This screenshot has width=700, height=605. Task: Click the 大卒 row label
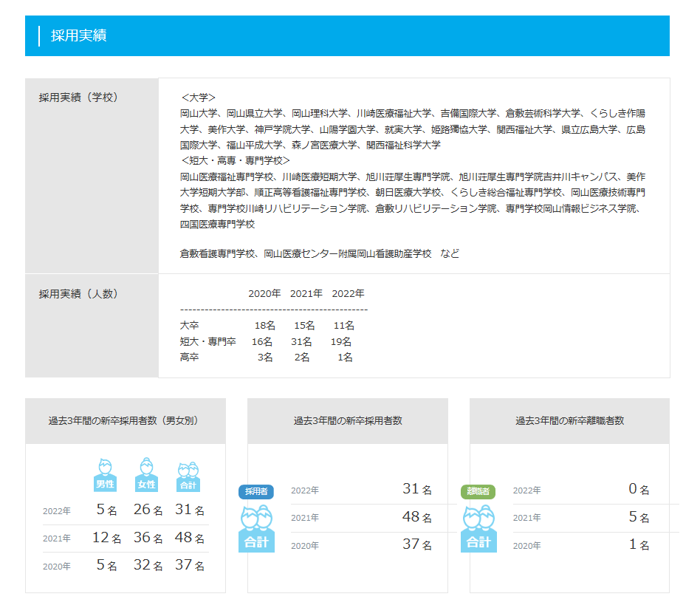point(189,326)
